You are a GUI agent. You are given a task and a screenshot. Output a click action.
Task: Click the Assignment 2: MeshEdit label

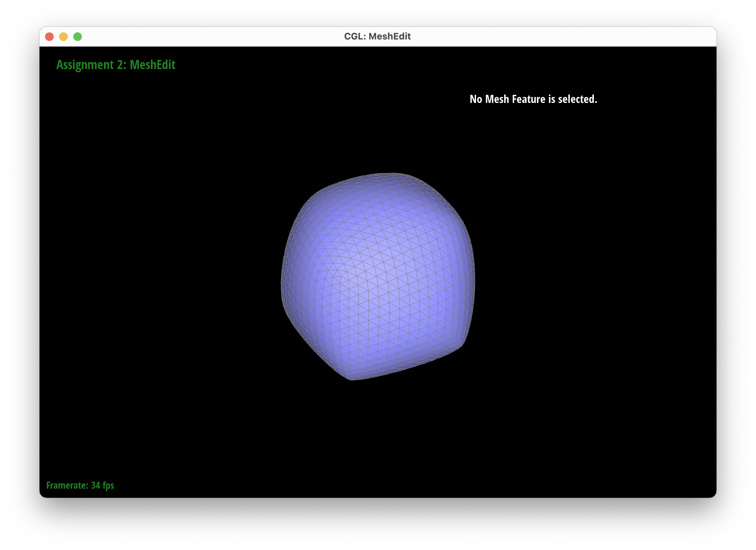(116, 65)
